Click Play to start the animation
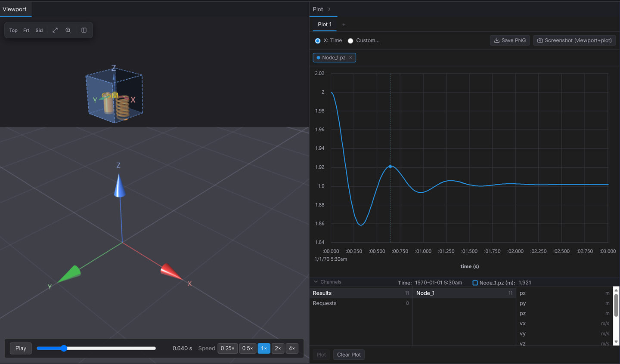Image resolution: width=620 pixels, height=364 pixels. click(x=21, y=348)
